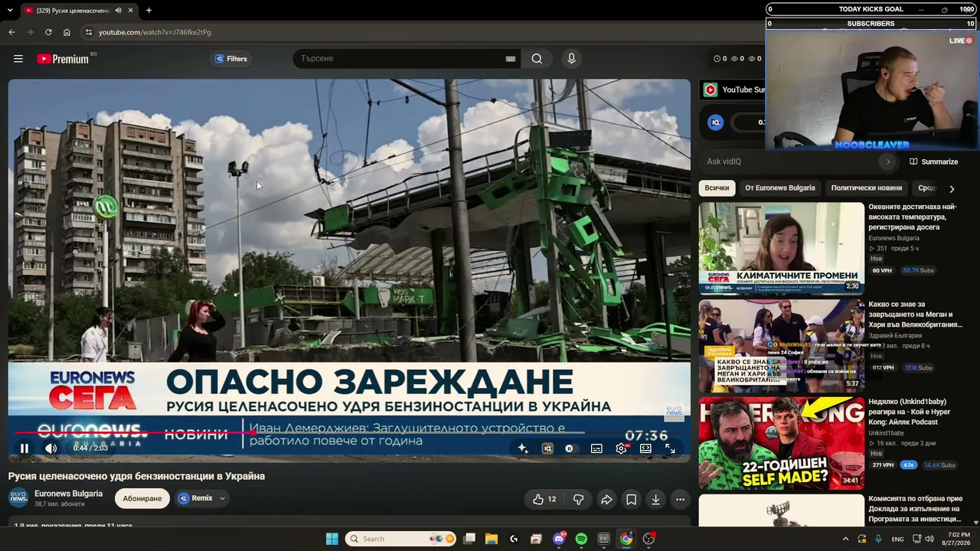The width and height of the screenshot is (980, 551).
Task: Submit the Ask vidIQ arrow button
Action: (x=888, y=161)
